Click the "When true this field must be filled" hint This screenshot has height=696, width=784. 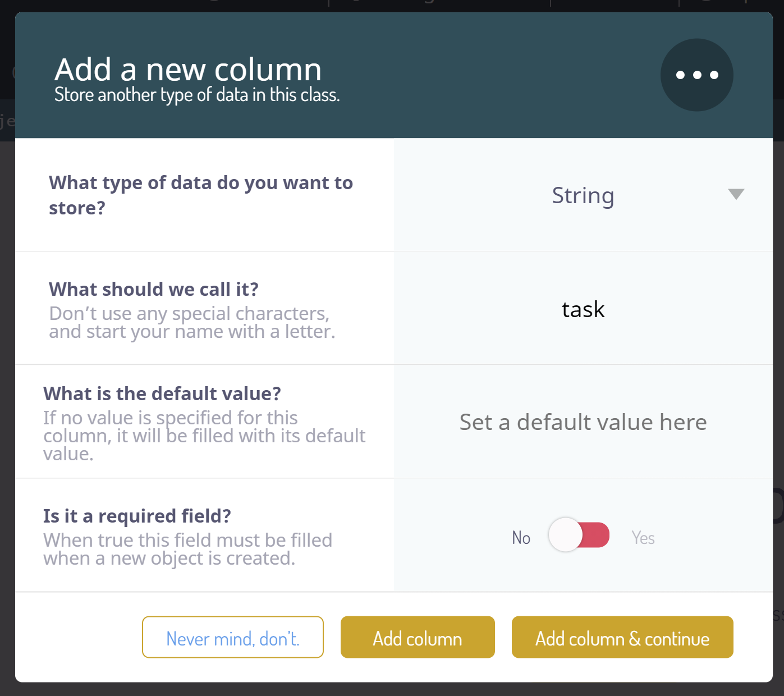[187, 549]
